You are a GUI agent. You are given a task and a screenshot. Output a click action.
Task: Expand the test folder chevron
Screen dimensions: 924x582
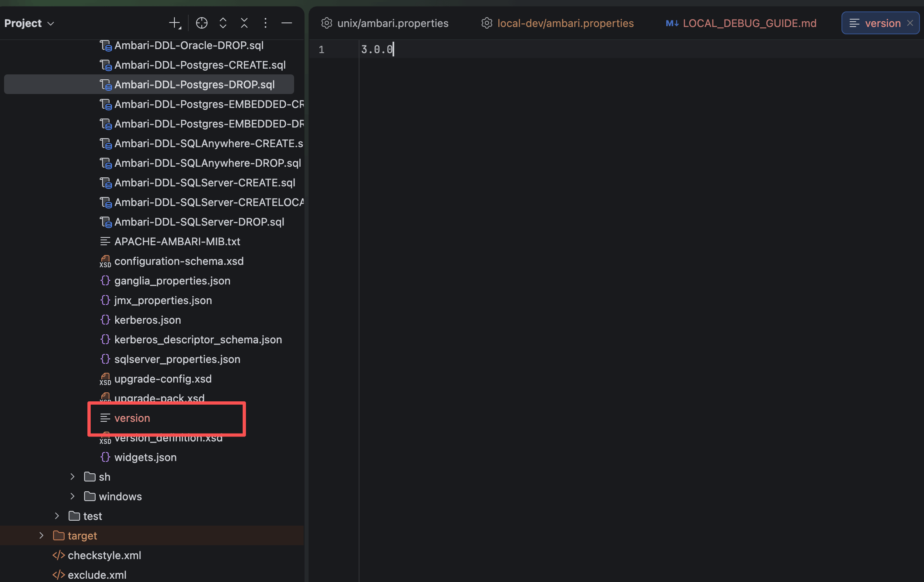(x=57, y=516)
